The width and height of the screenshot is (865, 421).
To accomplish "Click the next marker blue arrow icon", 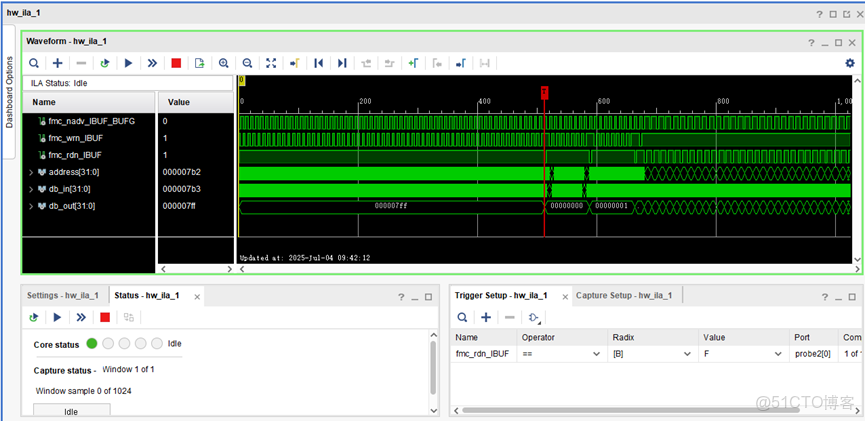I will (461, 63).
